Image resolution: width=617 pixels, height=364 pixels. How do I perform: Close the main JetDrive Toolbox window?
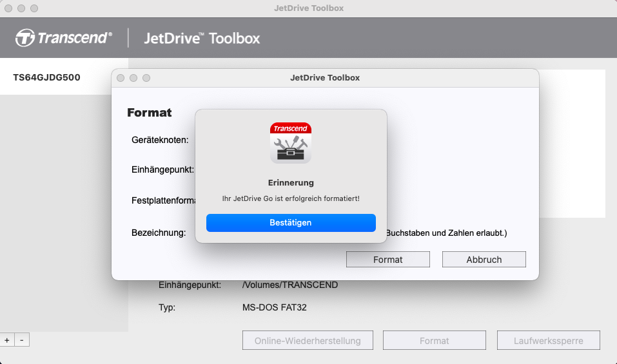(8, 8)
